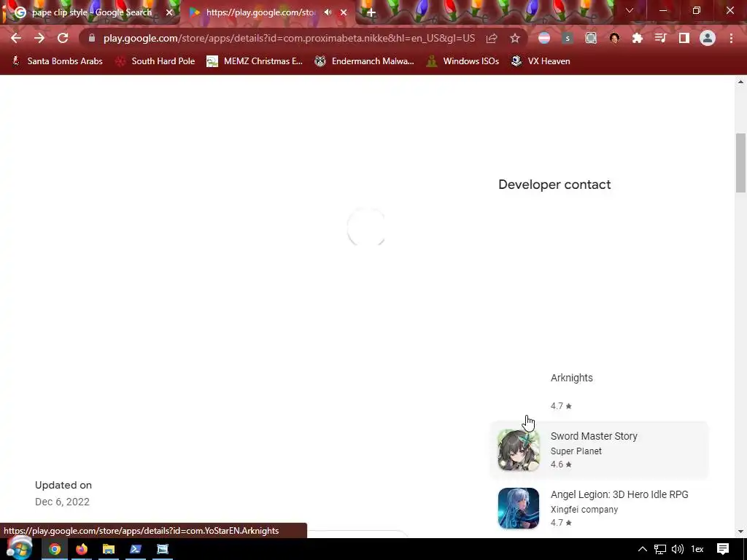Open the taskbar window app beside PowerShell

[163, 549]
